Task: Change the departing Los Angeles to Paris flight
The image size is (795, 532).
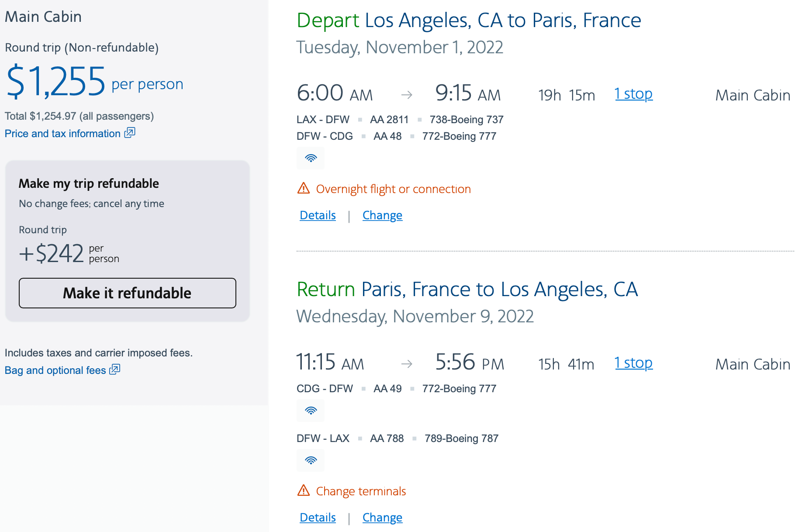Action: (x=382, y=215)
